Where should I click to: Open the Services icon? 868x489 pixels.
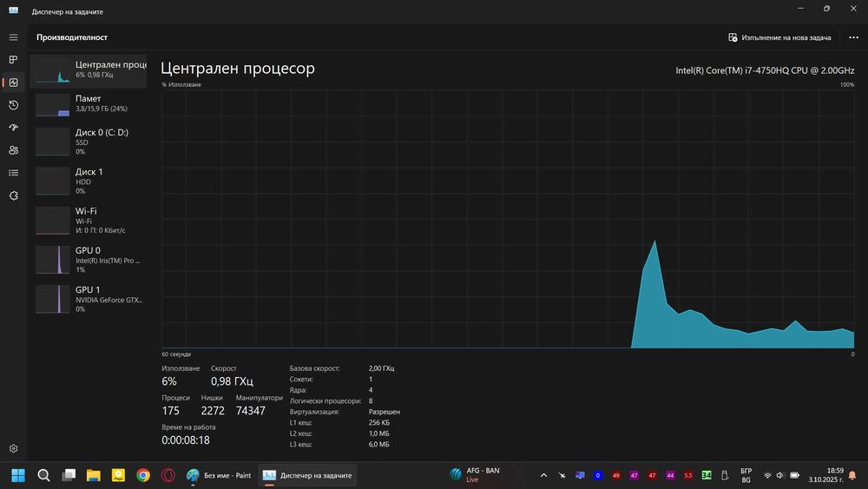click(13, 195)
